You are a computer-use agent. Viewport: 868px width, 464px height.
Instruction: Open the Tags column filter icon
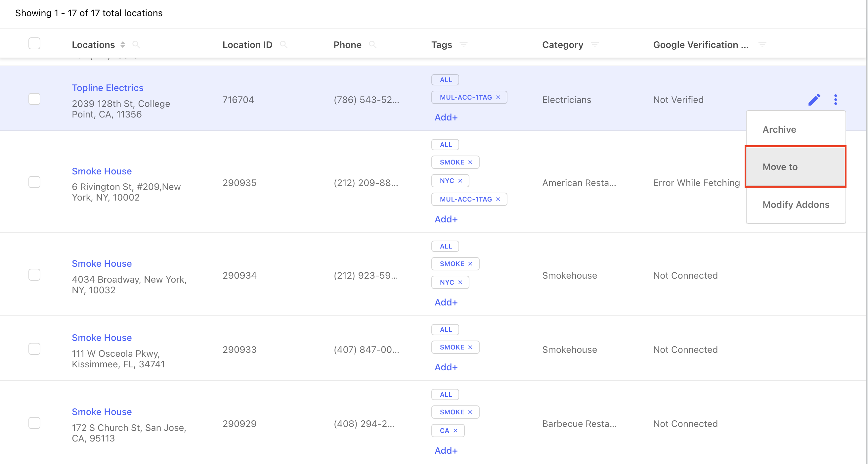pyautogui.click(x=464, y=44)
